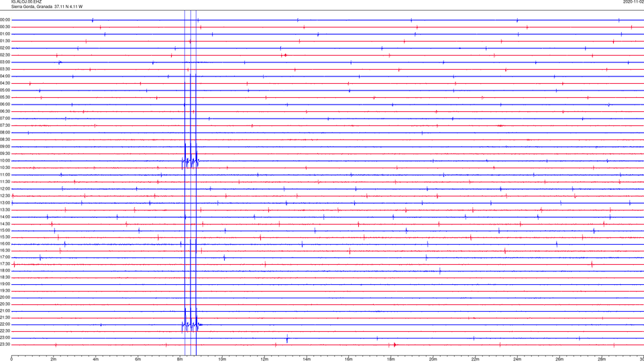Select the 12:30 trace time label

coord(5,196)
